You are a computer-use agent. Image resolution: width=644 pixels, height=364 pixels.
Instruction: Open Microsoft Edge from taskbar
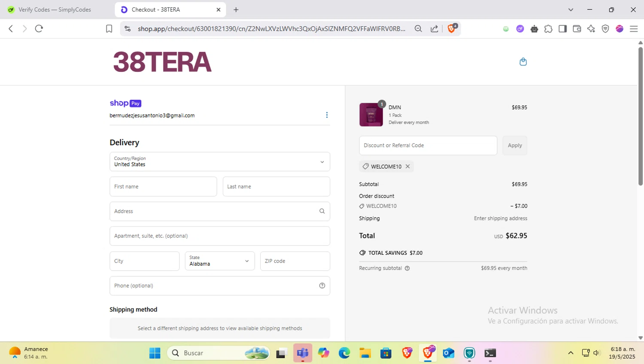[344, 353]
